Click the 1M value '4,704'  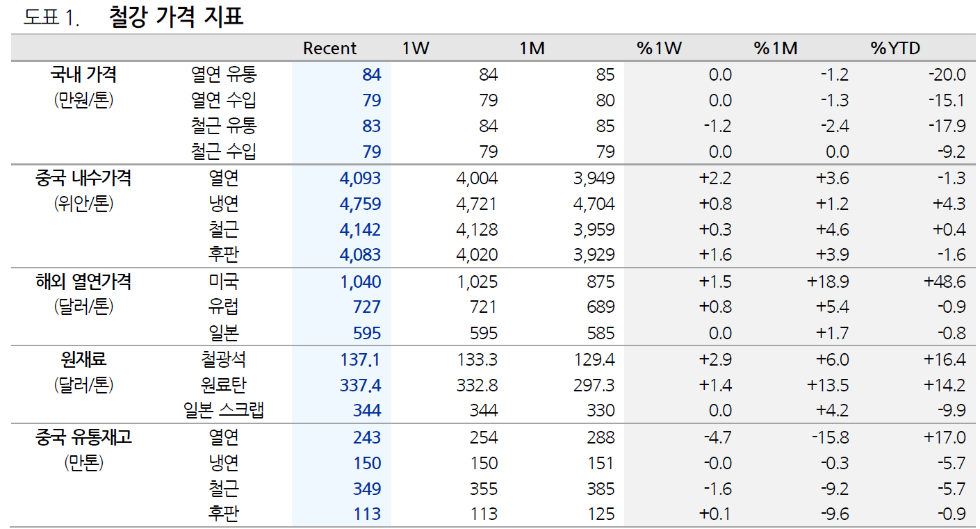(x=594, y=204)
